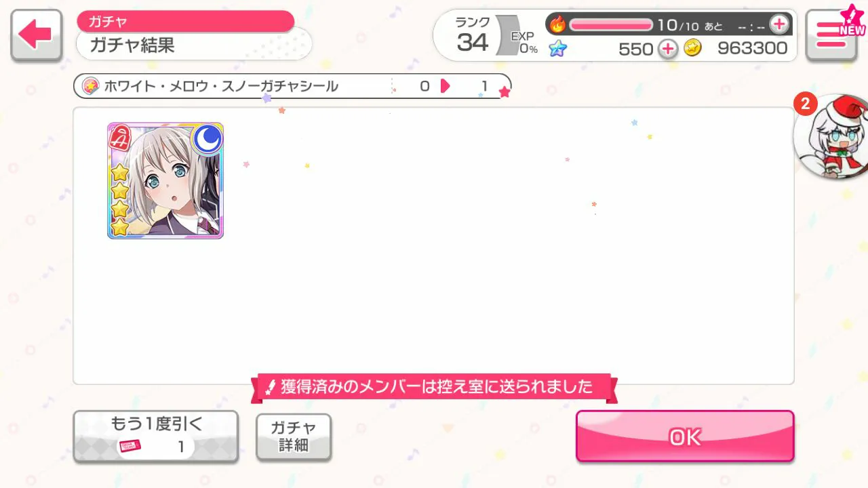Add more stars with plus button

coord(668,49)
